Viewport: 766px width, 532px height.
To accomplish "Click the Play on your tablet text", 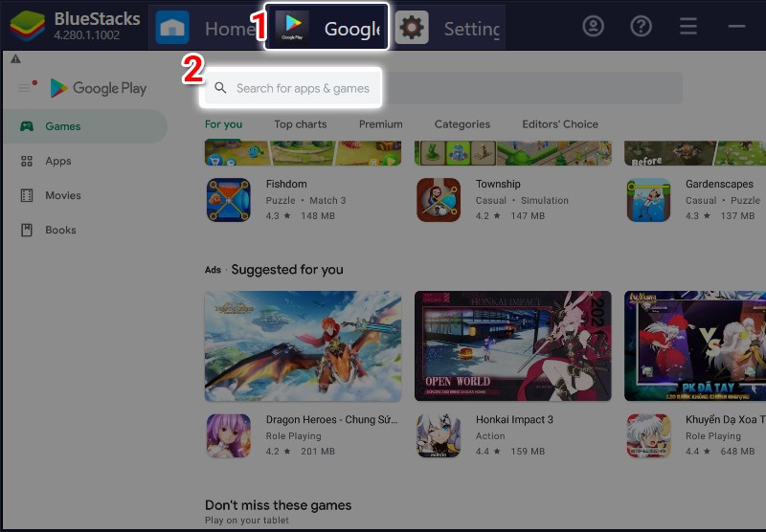I will point(247,521).
